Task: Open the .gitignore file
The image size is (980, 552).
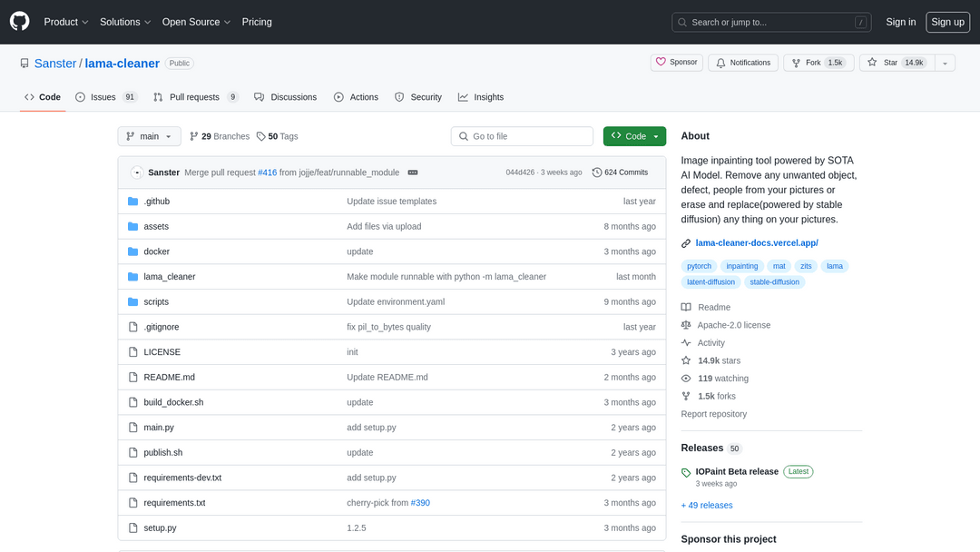Action: pos(162,327)
